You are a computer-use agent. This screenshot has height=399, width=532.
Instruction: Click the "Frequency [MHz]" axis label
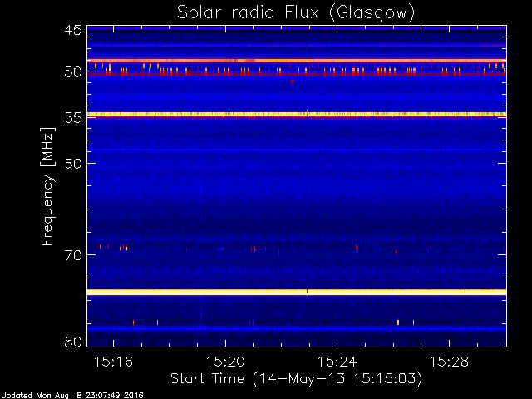click(x=47, y=186)
